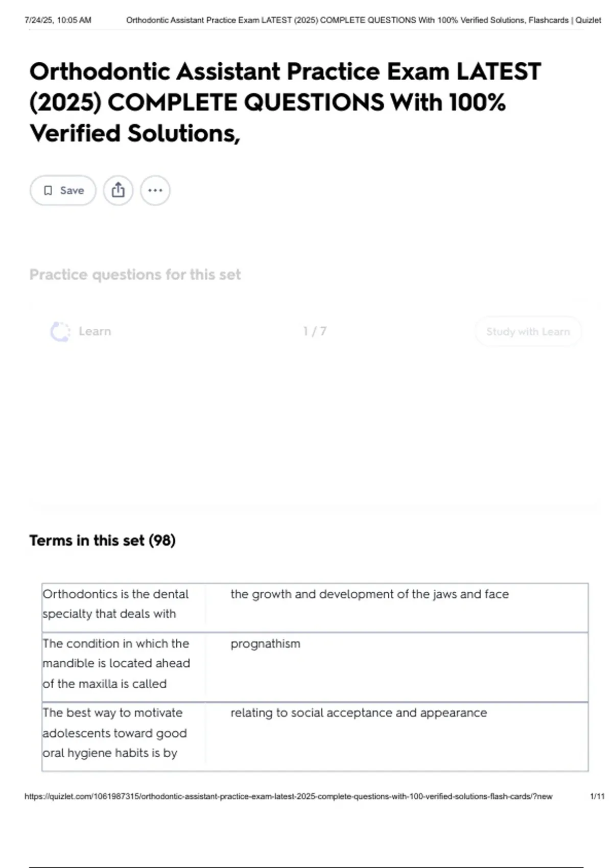
Task: Click the bookmark icon in Save button
Action: pyautogui.click(x=48, y=190)
